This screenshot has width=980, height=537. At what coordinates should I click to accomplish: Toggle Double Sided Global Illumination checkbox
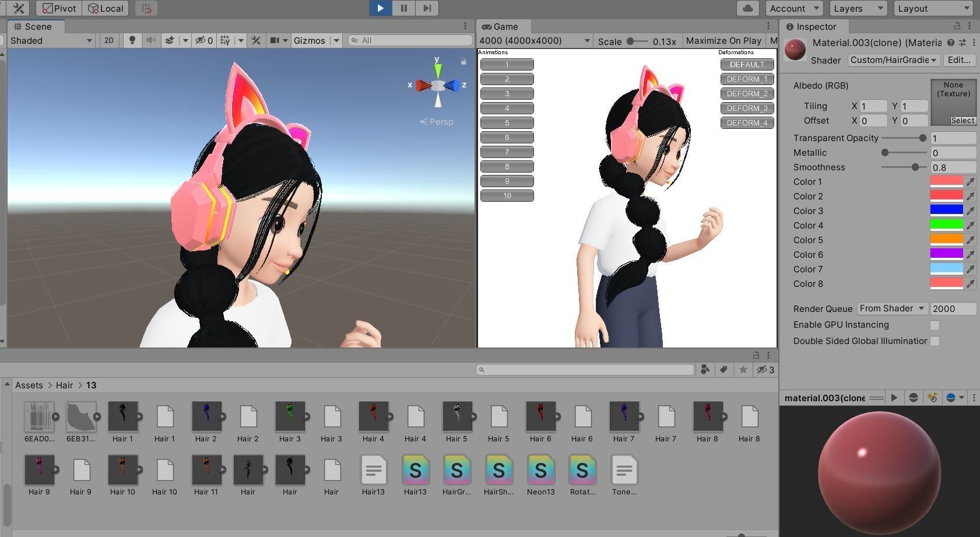pos(935,341)
